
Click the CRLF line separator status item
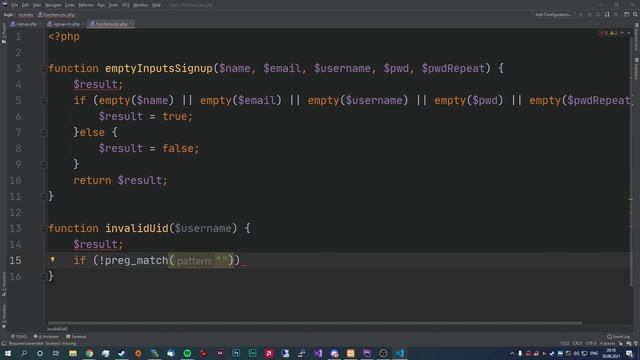pos(577,344)
